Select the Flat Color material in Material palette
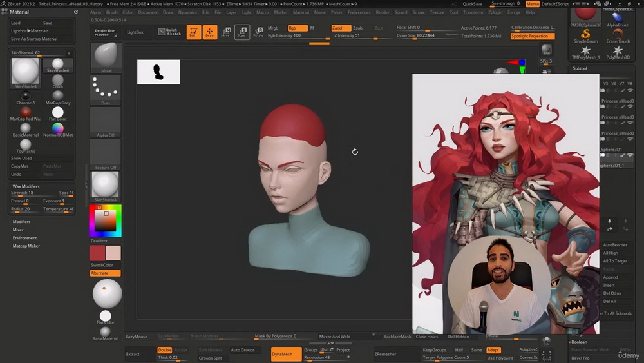Image resolution: width=644 pixels, height=363 pixels. tap(58, 114)
